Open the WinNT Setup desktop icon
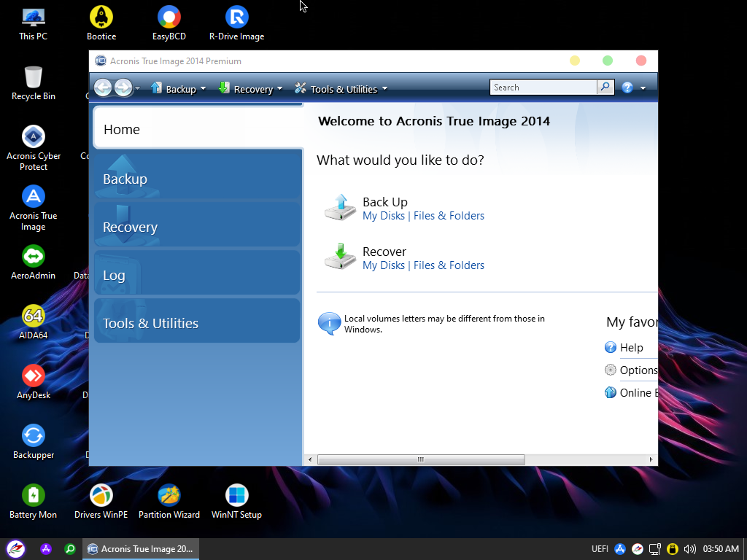Screen dimensions: 747x560 pyautogui.click(x=237, y=502)
